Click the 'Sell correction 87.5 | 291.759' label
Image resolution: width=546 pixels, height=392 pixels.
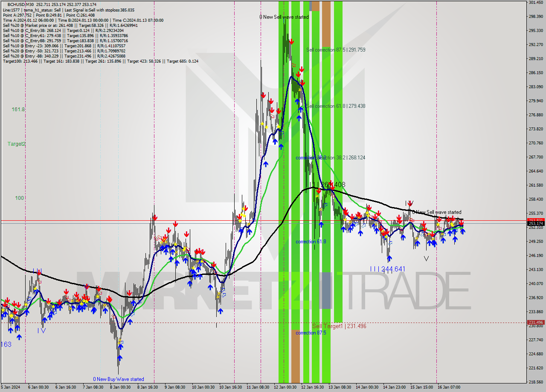pos(336,50)
